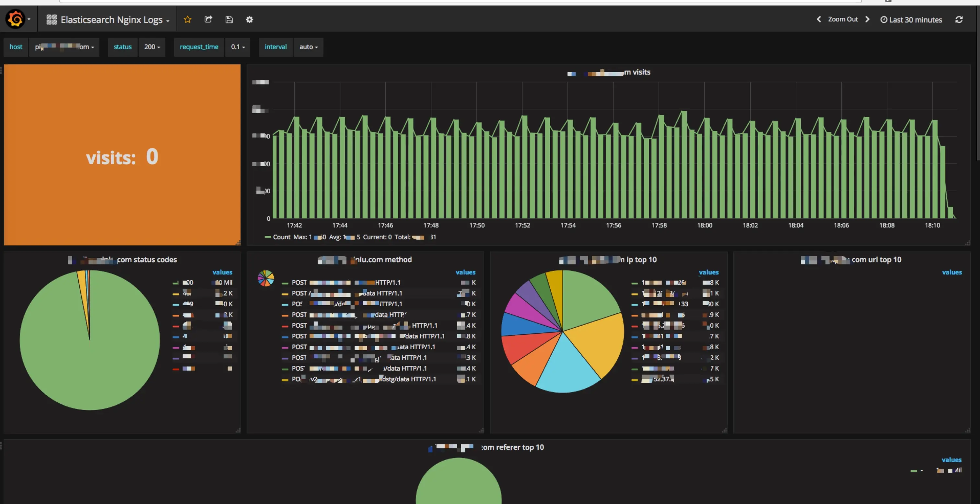The width and height of the screenshot is (980, 504).
Task: Click the Zoom Out button
Action: 843,19
